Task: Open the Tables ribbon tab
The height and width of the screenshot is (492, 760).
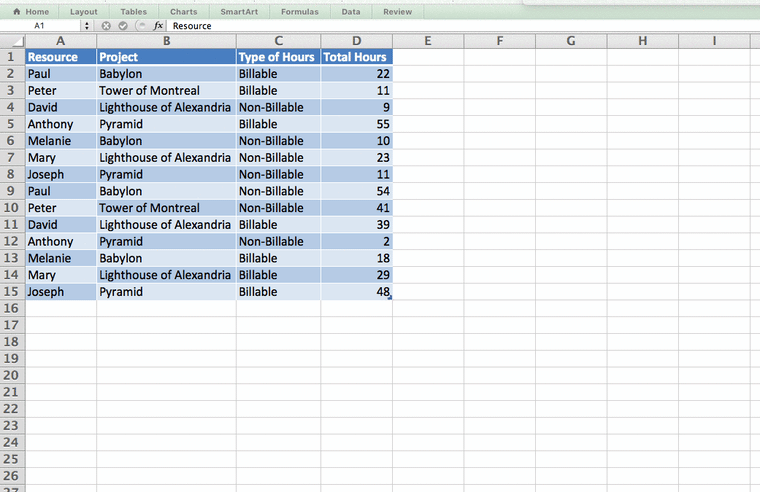Action: (133, 12)
